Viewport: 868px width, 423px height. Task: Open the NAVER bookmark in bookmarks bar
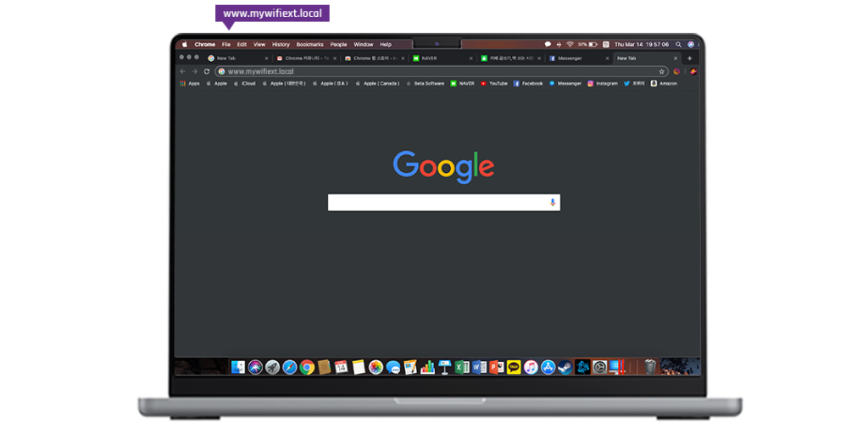click(462, 84)
